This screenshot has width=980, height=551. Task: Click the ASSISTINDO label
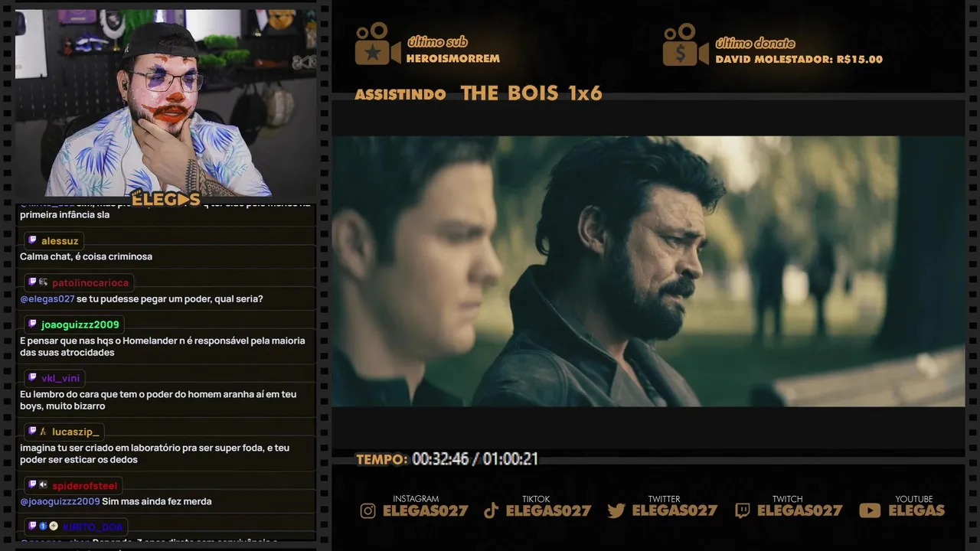(x=400, y=95)
